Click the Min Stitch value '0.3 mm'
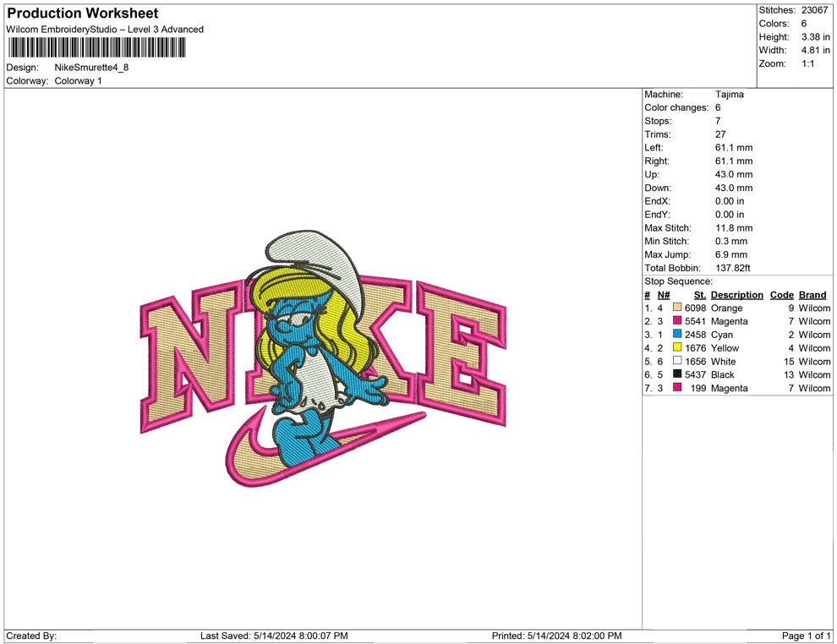 (x=731, y=241)
